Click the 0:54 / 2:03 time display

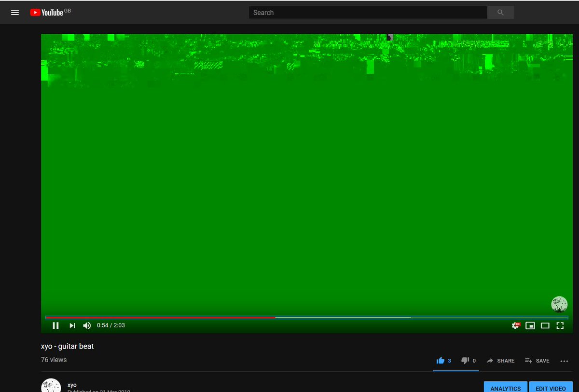click(x=111, y=325)
